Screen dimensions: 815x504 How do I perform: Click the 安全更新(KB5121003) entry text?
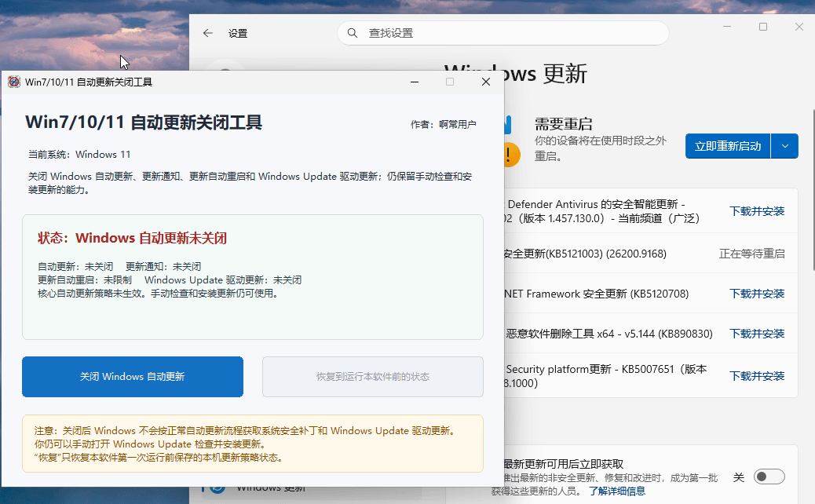coord(585,254)
